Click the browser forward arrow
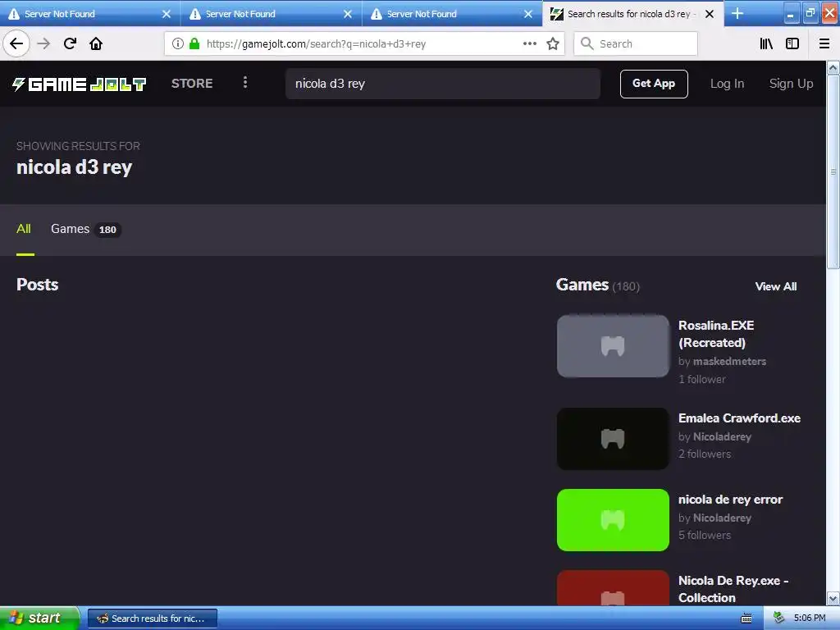 point(43,43)
